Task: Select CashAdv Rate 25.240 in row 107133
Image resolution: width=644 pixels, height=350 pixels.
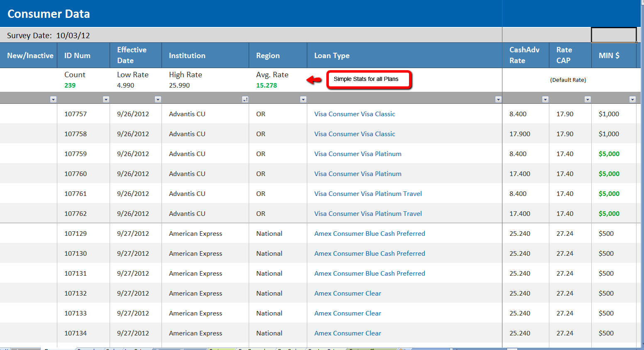Action: click(526, 313)
